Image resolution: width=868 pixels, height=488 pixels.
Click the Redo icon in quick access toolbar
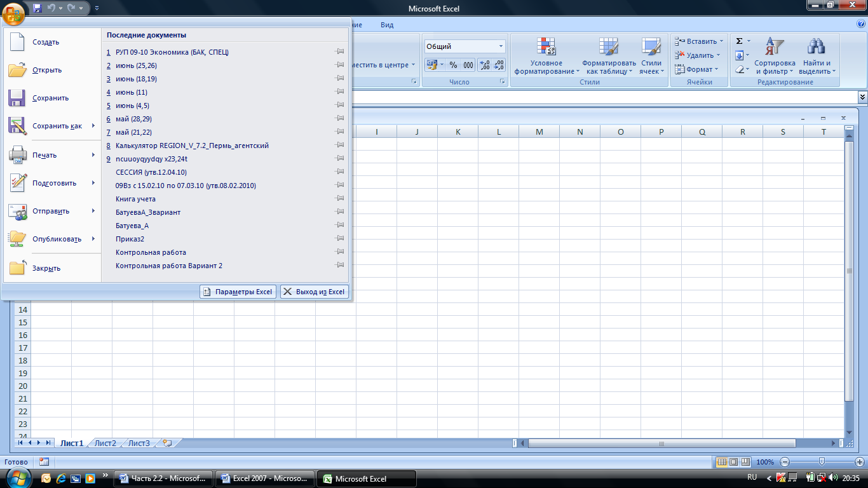pyautogui.click(x=71, y=8)
